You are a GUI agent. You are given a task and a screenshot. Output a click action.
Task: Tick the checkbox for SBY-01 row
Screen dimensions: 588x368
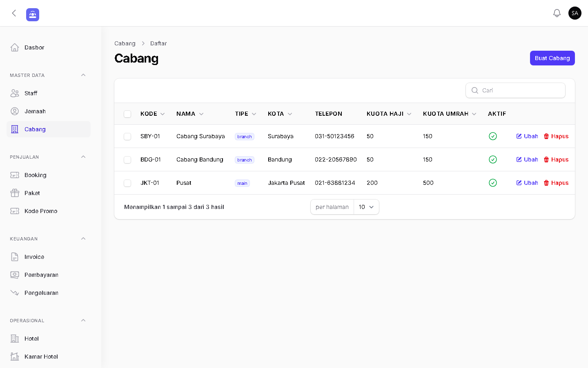[127, 137]
